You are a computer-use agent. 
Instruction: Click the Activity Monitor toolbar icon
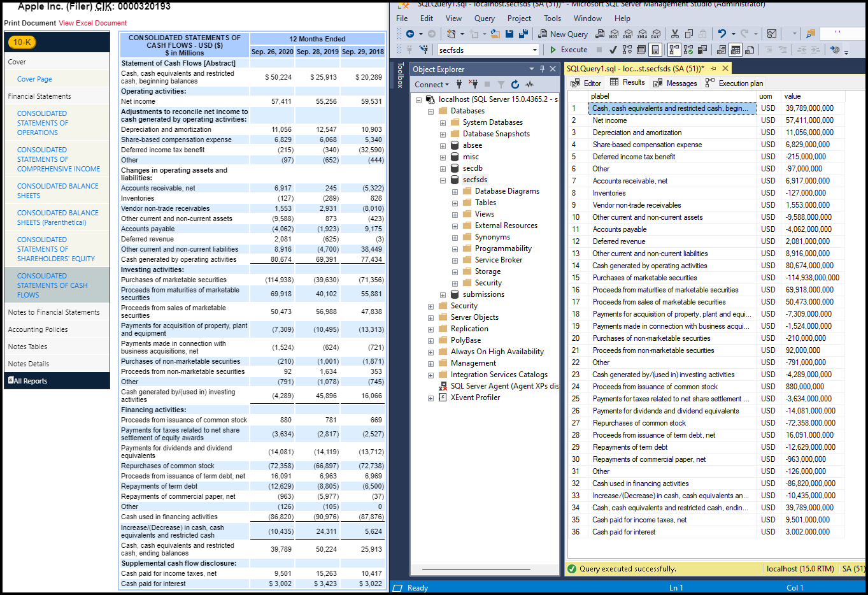click(772, 34)
